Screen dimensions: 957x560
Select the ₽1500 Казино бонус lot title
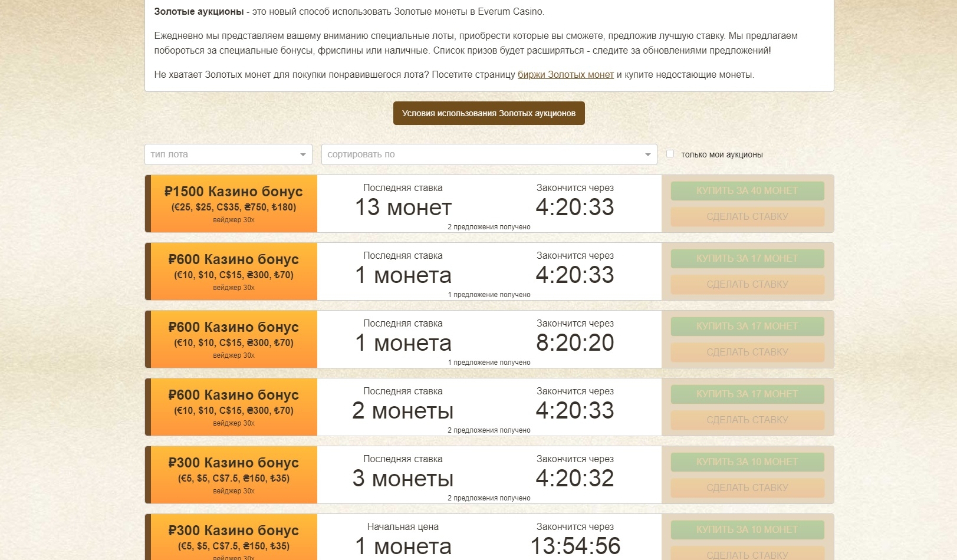[234, 192]
